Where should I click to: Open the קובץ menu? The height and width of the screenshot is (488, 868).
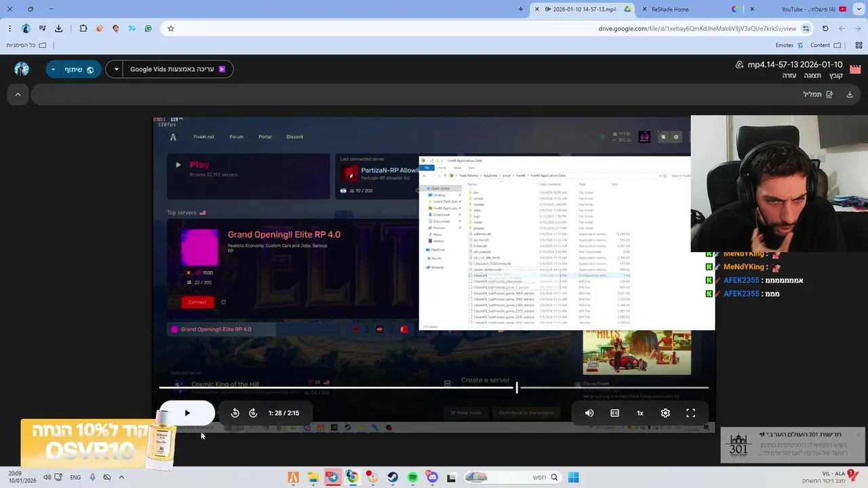[836, 75]
